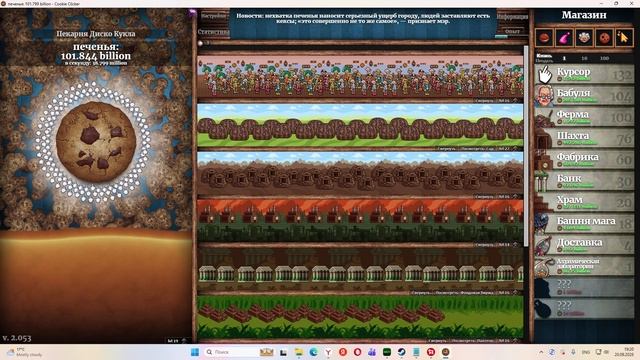640x360 pixels.
Task: Open File Explorer from the taskbar
Action: click(x=299, y=352)
